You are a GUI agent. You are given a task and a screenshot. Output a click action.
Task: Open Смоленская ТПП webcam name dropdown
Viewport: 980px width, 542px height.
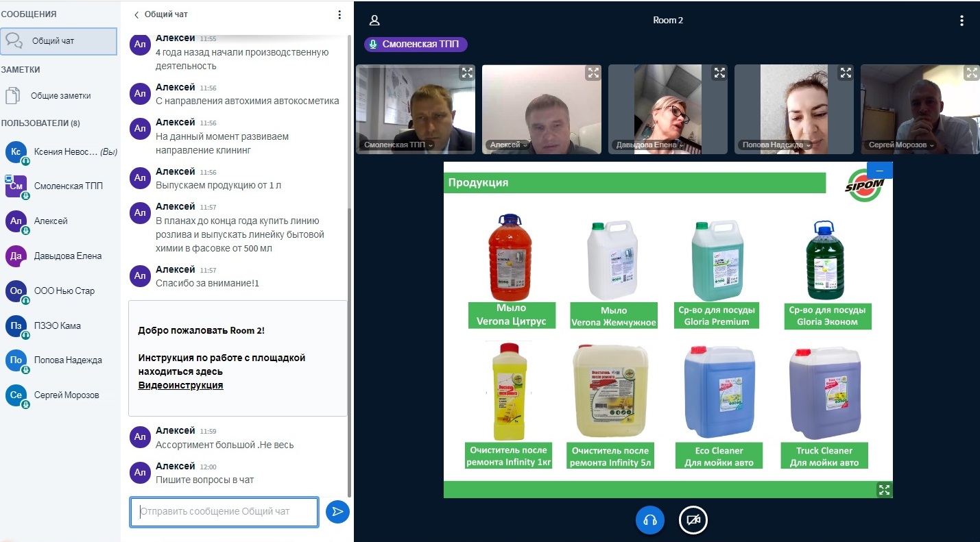[x=398, y=145]
